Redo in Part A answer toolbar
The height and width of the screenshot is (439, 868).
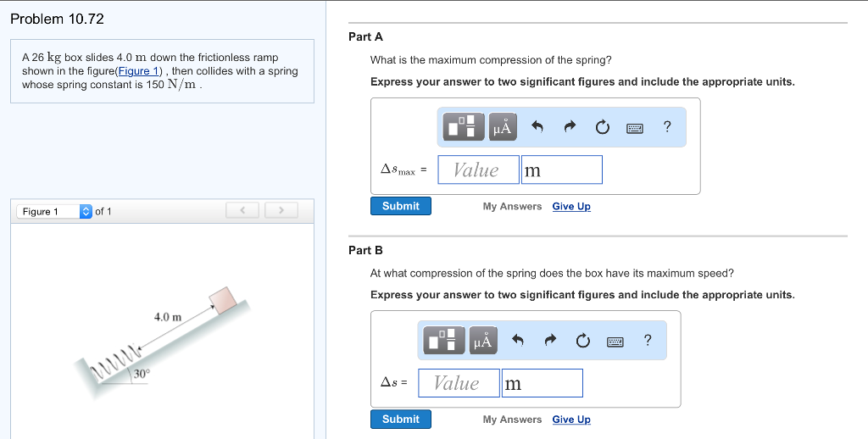click(570, 127)
